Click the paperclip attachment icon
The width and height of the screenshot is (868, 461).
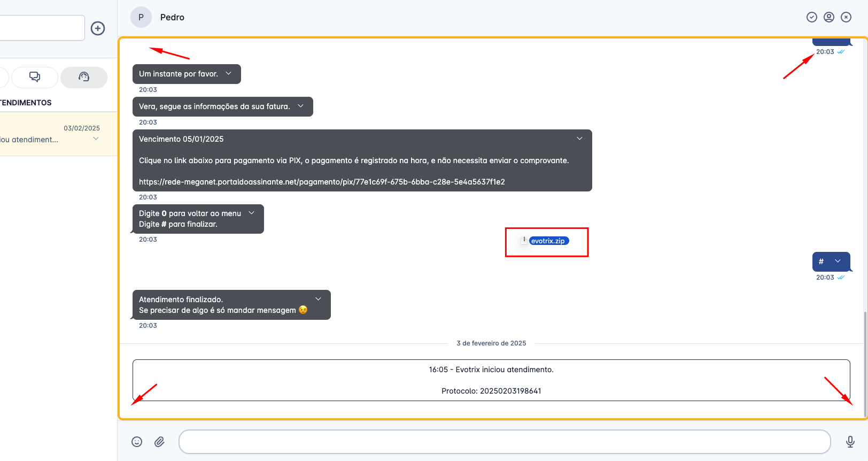pyautogui.click(x=159, y=442)
